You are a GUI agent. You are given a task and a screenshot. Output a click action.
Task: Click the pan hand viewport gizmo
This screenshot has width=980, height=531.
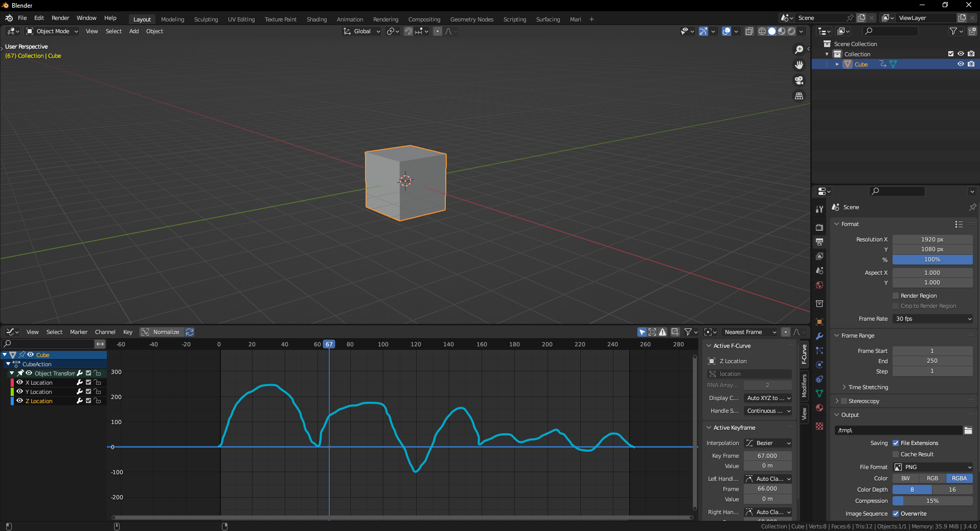click(799, 65)
